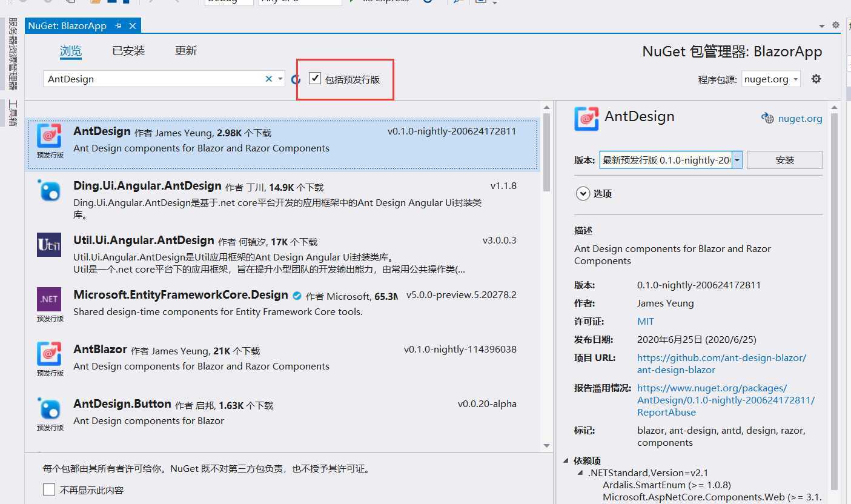Click the Microsoft.EntityFrameworkCore.Design .NET icon
Screen dimensions: 851x504
[49, 299]
